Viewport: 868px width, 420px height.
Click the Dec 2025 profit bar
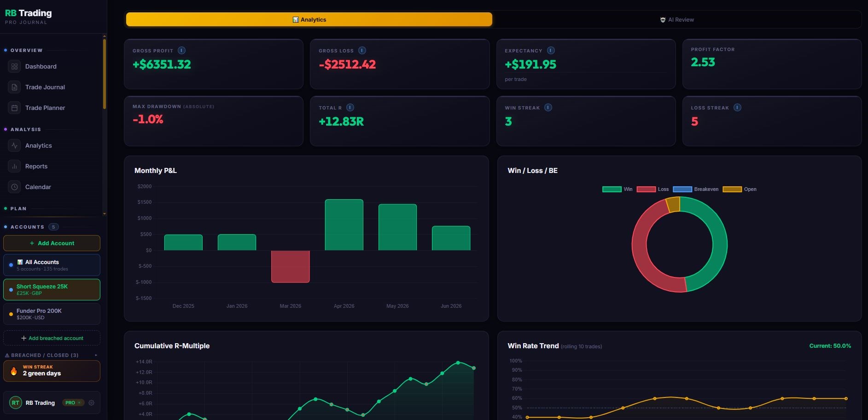pyautogui.click(x=183, y=242)
